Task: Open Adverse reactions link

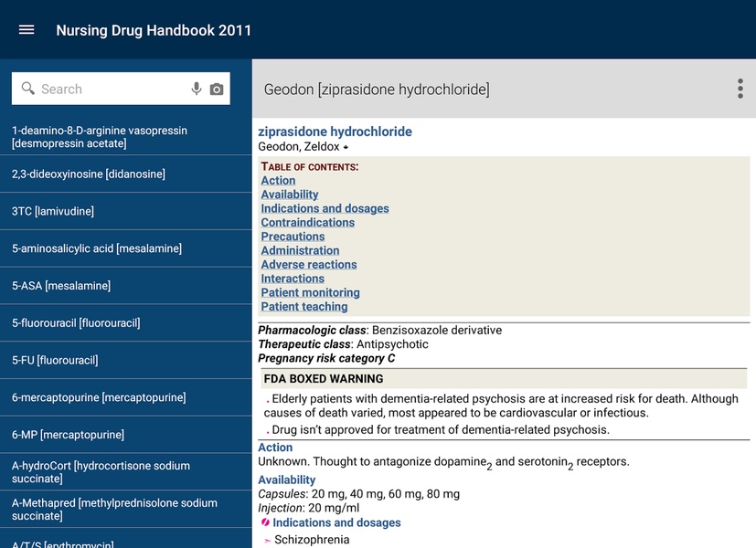Action: coord(309,264)
